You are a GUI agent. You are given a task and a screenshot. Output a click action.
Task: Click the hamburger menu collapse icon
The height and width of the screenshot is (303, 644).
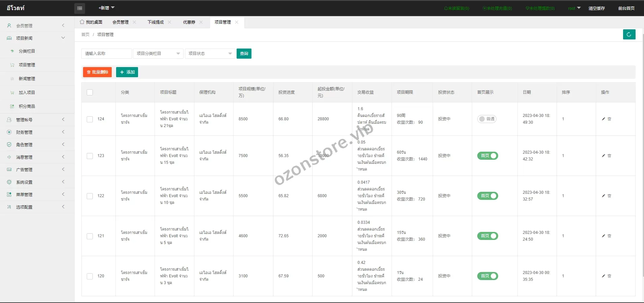(80, 8)
